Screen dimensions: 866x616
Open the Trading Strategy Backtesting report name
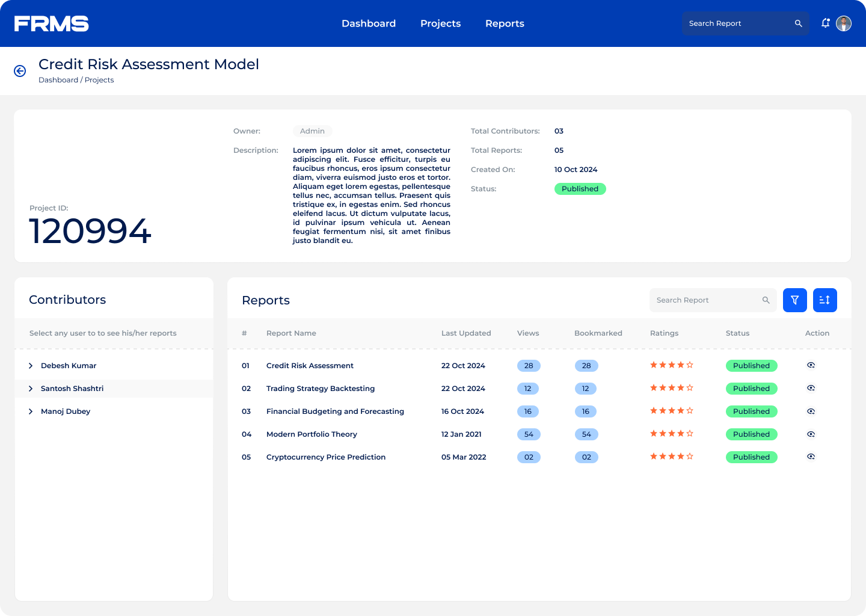[320, 389]
